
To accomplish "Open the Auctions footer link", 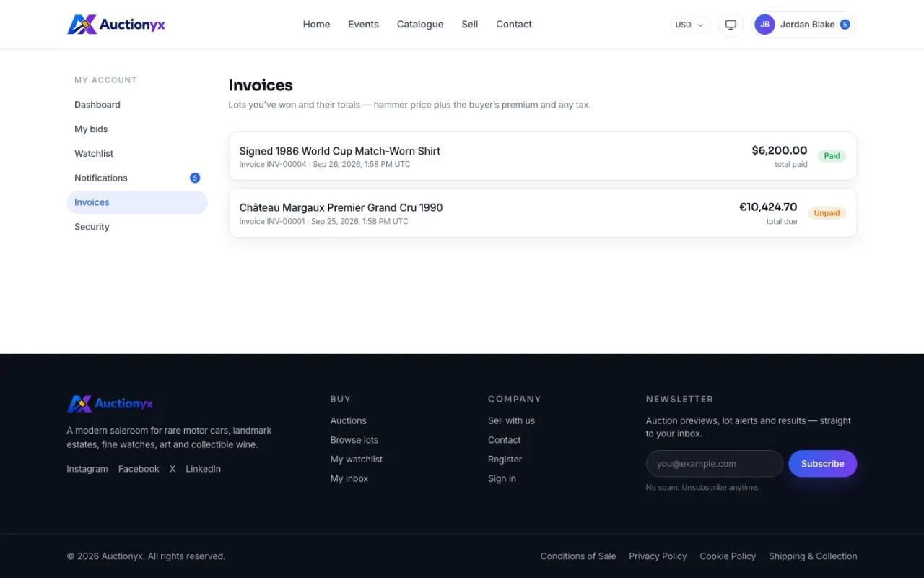I will [x=349, y=420].
